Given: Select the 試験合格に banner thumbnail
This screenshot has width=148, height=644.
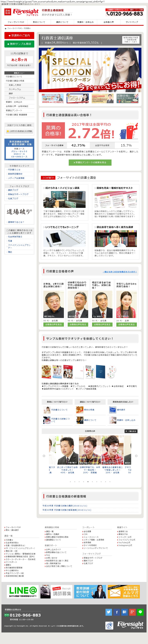Looking at the screenshot, I should click(x=127, y=98).
